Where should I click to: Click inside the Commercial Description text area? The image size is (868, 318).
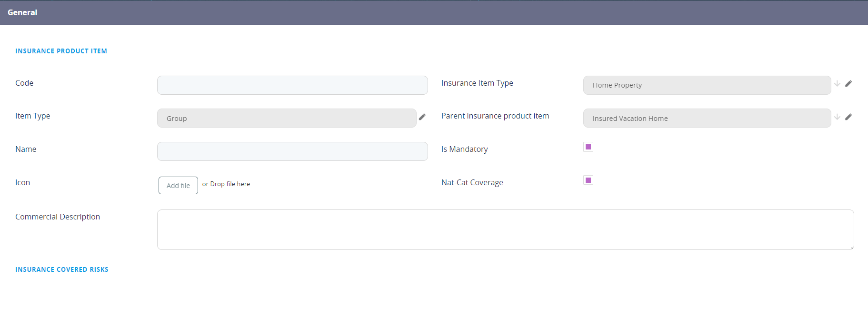click(x=505, y=229)
